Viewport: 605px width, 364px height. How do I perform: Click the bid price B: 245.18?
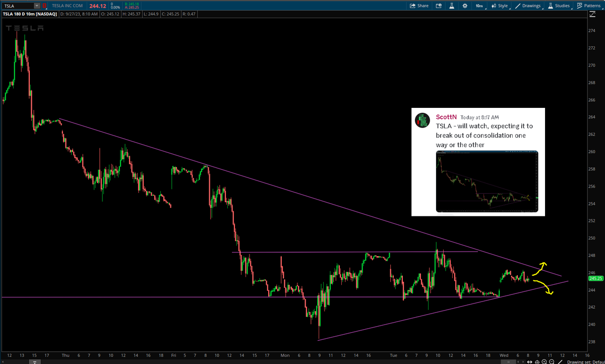[x=132, y=4]
